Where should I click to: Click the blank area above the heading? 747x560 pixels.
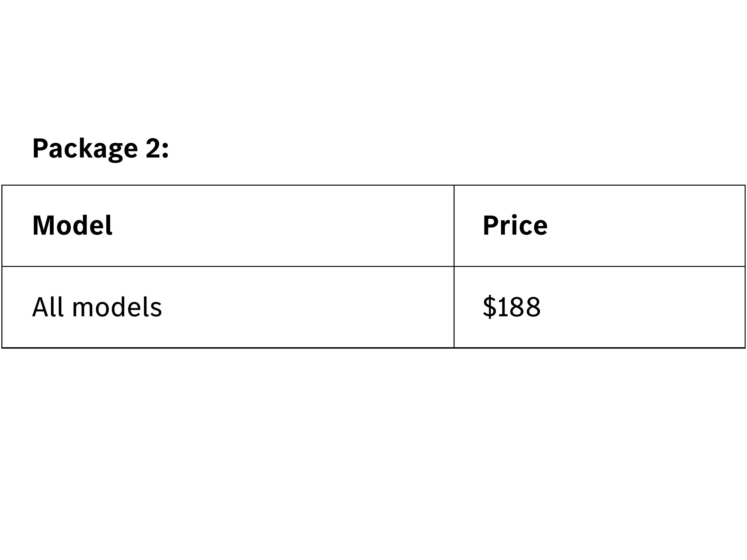(x=372, y=68)
